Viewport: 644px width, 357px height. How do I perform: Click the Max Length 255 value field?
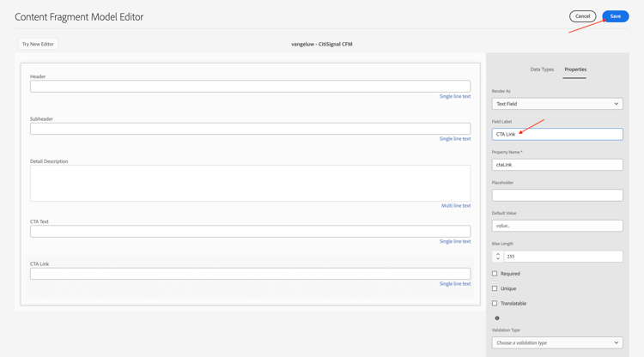click(562, 257)
